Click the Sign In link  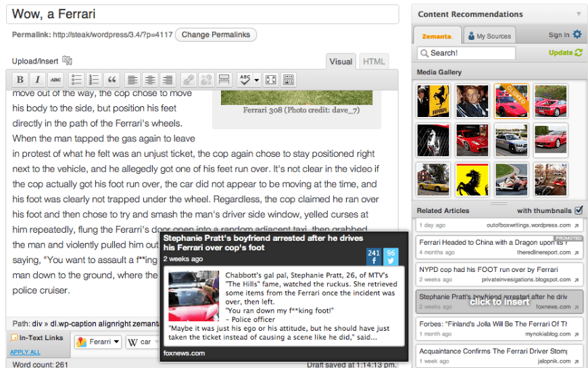(x=559, y=35)
